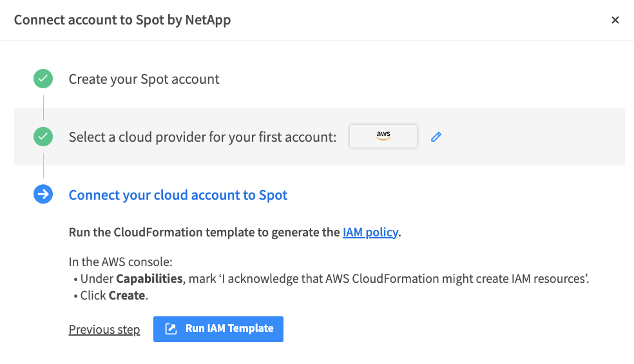Click 'Select a cloud provider for your first account' text
This screenshot has width=634, height=364.
(202, 137)
